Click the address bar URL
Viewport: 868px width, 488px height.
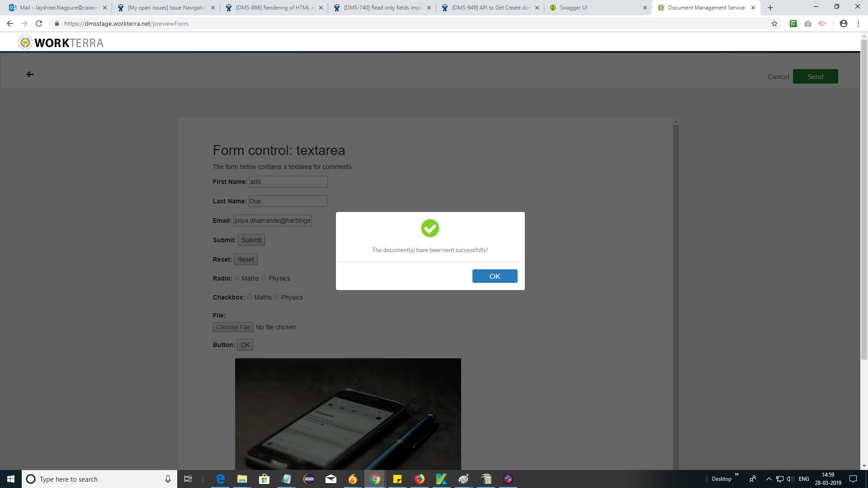(126, 23)
